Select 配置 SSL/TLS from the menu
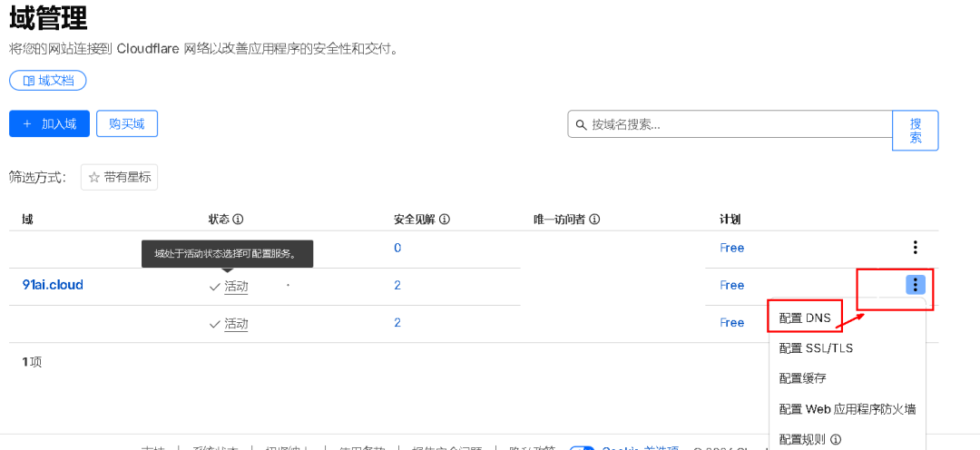This screenshot has height=450, width=980. (x=816, y=347)
